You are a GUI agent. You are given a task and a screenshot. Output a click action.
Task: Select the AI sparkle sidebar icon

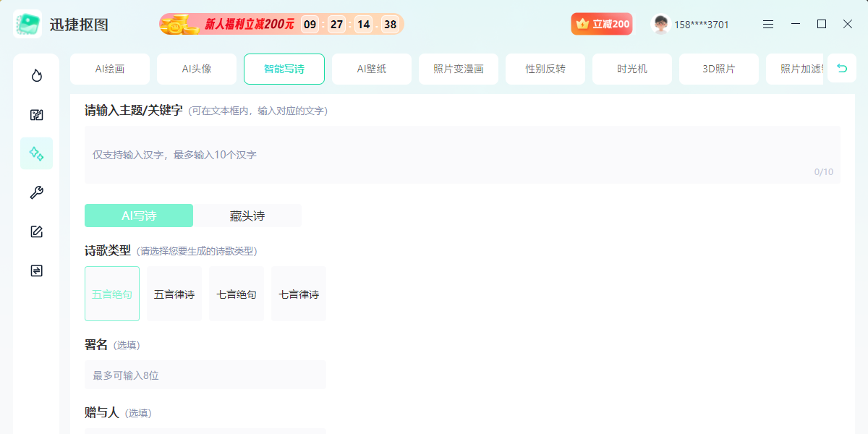pyautogui.click(x=36, y=153)
